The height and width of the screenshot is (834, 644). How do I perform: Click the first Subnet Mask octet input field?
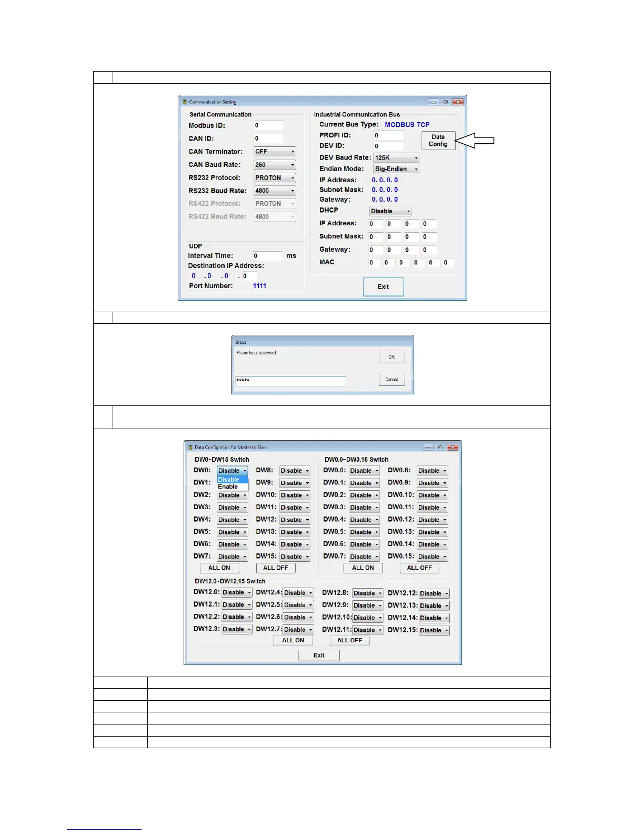[375, 237]
